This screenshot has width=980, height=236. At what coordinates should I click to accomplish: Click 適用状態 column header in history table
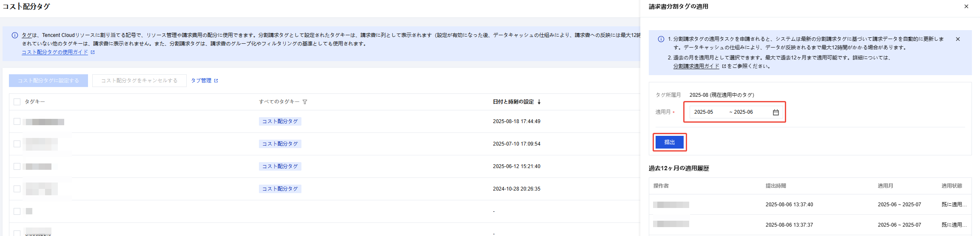pos(952,186)
